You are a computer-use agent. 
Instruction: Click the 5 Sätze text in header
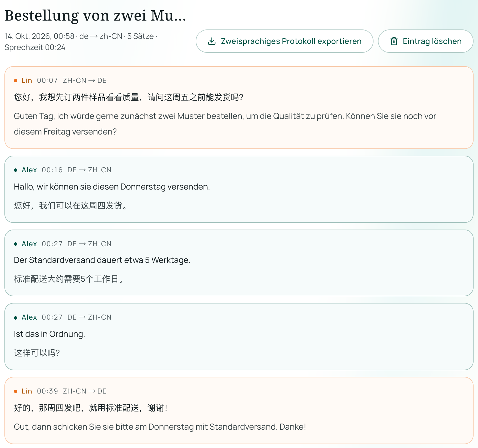[140, 36]
